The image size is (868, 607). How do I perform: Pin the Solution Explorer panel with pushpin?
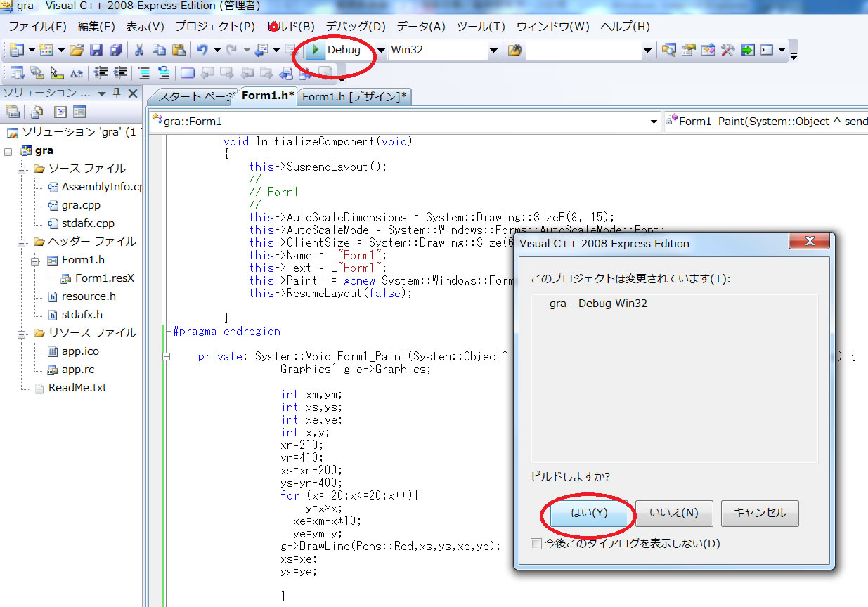coord(117,93)
